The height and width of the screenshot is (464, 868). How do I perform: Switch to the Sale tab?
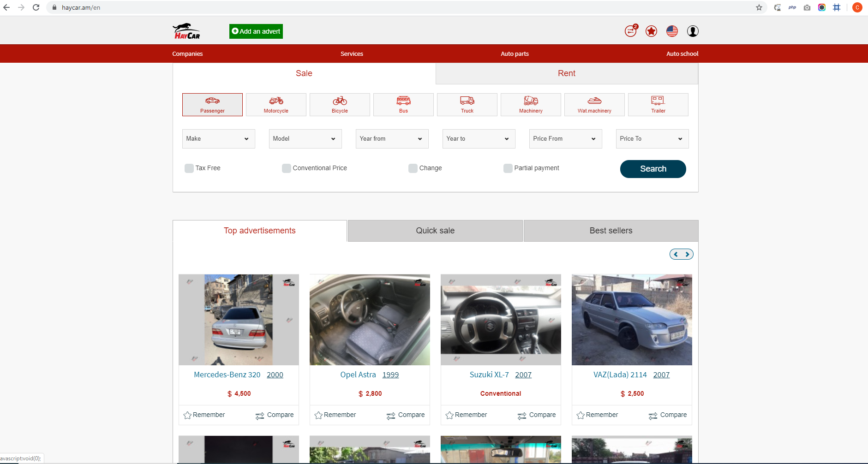[304, 73]
